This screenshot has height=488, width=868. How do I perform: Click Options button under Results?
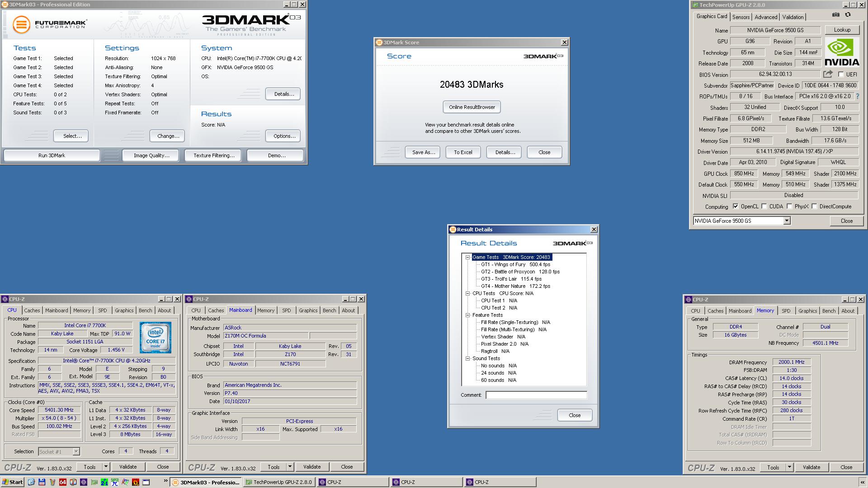click(x=284, y=136)
